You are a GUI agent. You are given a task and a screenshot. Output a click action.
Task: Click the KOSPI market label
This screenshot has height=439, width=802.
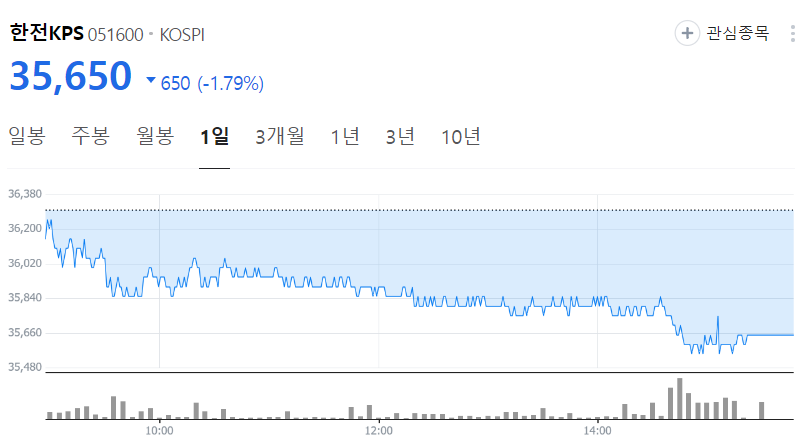(182, 35)
